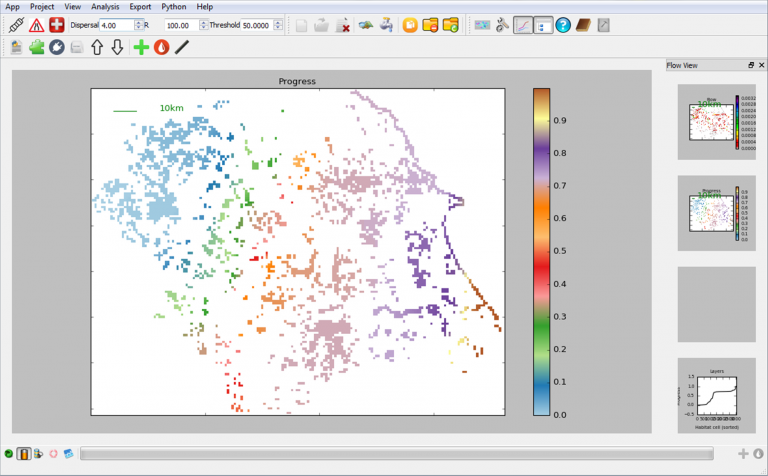
Task: Click the orange flame drop icon
Action: [161, 47]
